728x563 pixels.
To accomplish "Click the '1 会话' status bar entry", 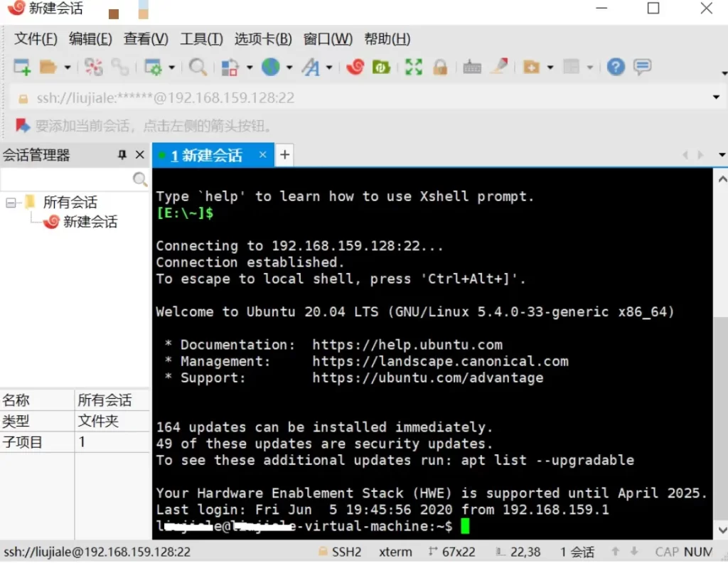I will (x=577, y=552).
